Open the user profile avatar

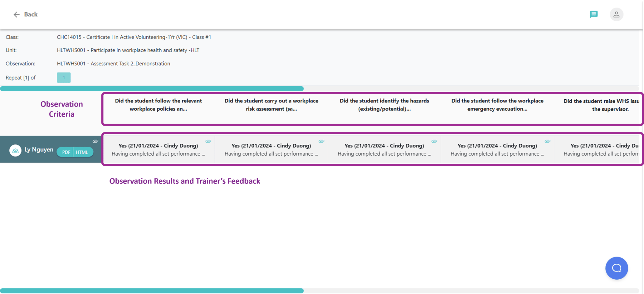pyautogui.click(x=616, y=14)
